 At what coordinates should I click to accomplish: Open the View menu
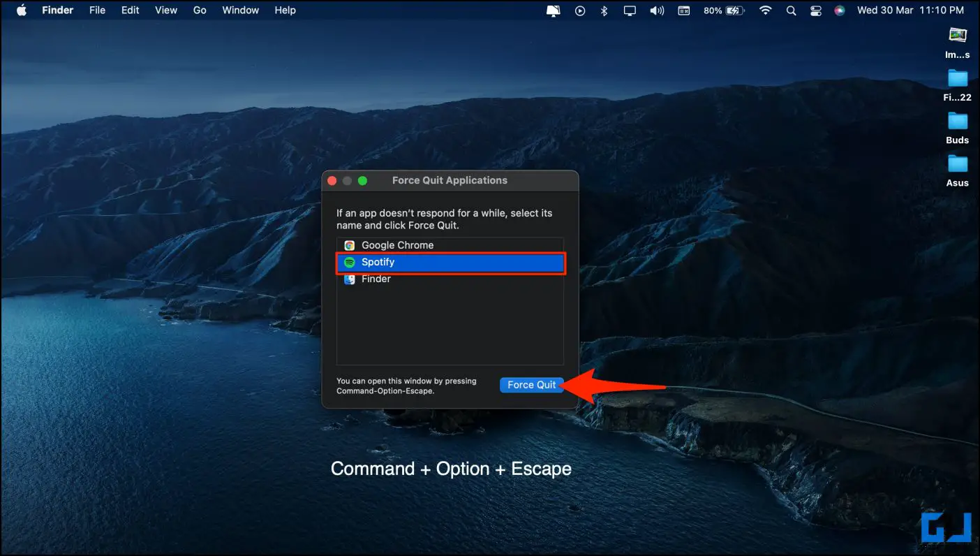point(165,10)
